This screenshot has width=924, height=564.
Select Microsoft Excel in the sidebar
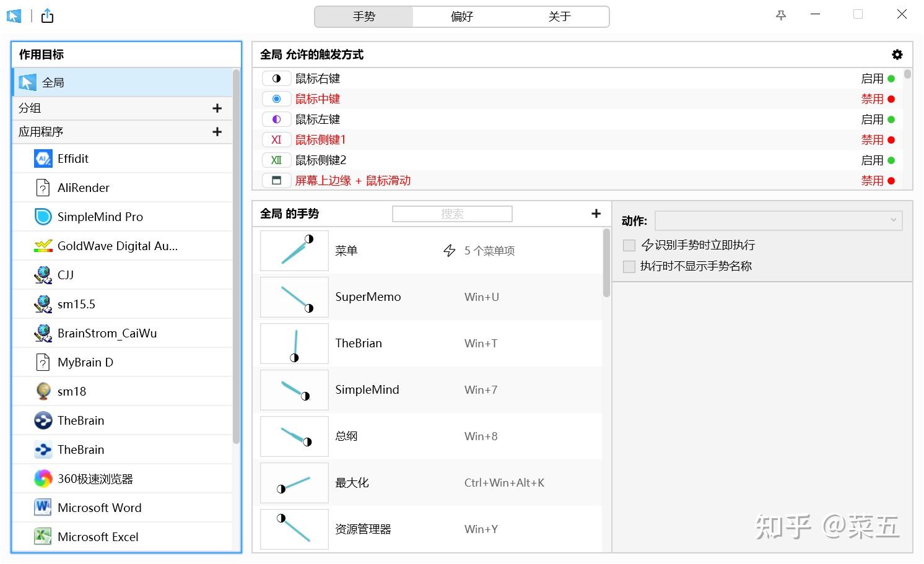[x=98, y=537]
